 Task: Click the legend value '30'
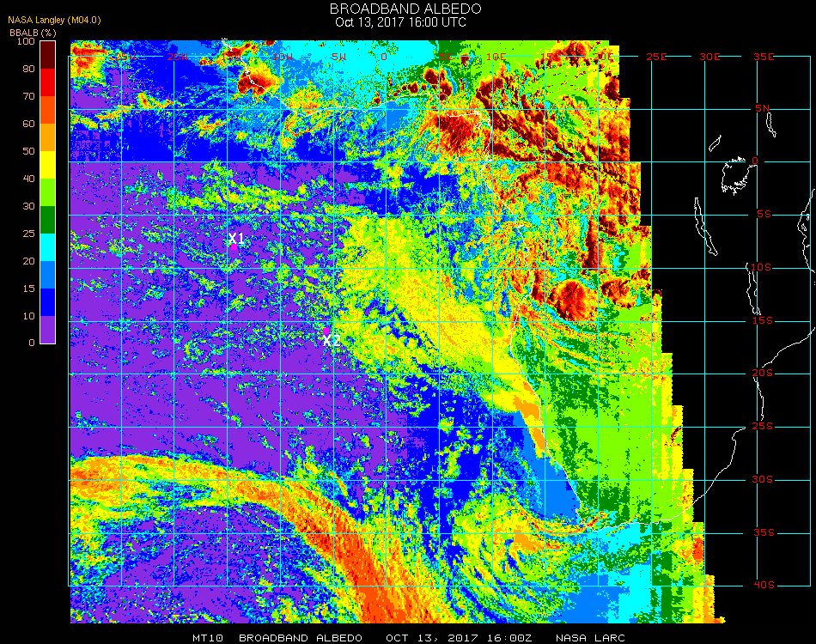[28, 207]
